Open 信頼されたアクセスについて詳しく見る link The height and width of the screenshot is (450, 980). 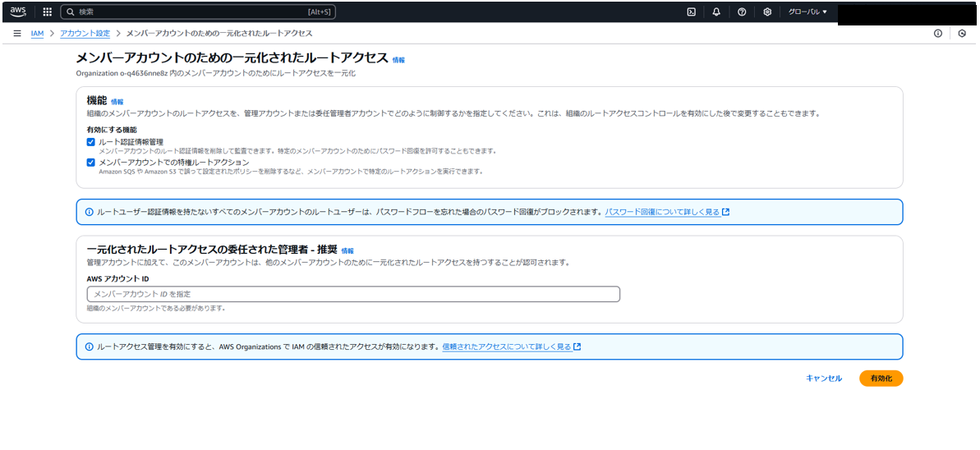point(507,347)
